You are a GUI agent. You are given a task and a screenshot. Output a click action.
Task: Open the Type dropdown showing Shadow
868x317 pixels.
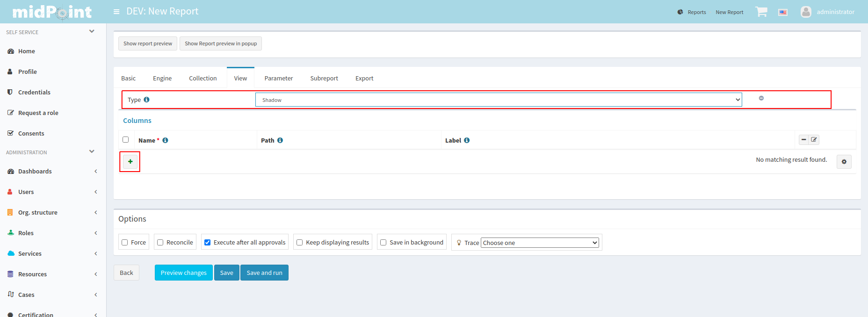point(498,100)
